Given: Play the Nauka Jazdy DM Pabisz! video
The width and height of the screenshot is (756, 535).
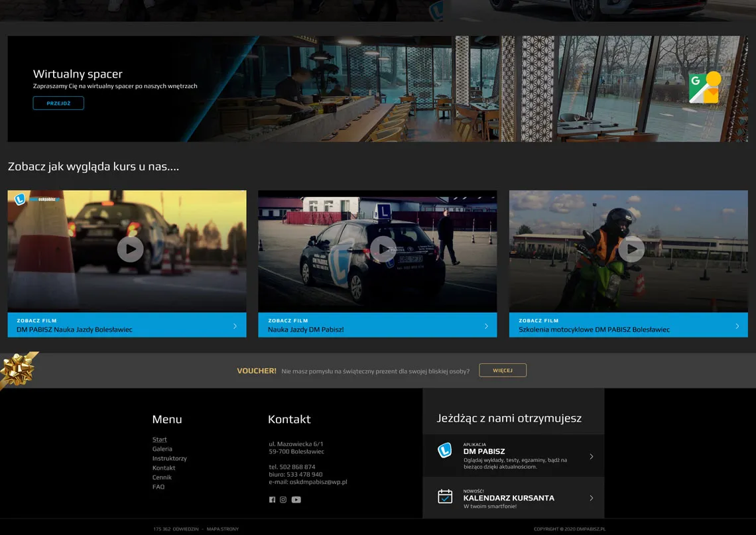Looking at the screenshot, I should point(383,249).
